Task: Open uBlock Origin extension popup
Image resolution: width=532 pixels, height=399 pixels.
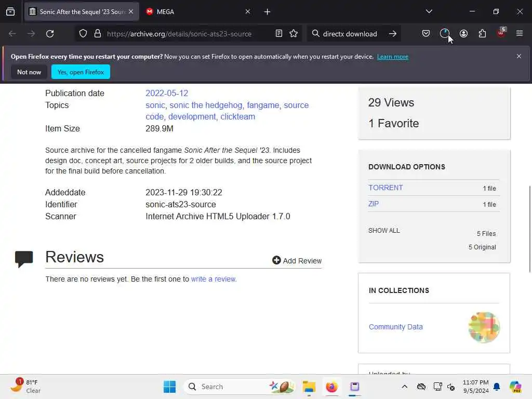Action: pos(501,33)
